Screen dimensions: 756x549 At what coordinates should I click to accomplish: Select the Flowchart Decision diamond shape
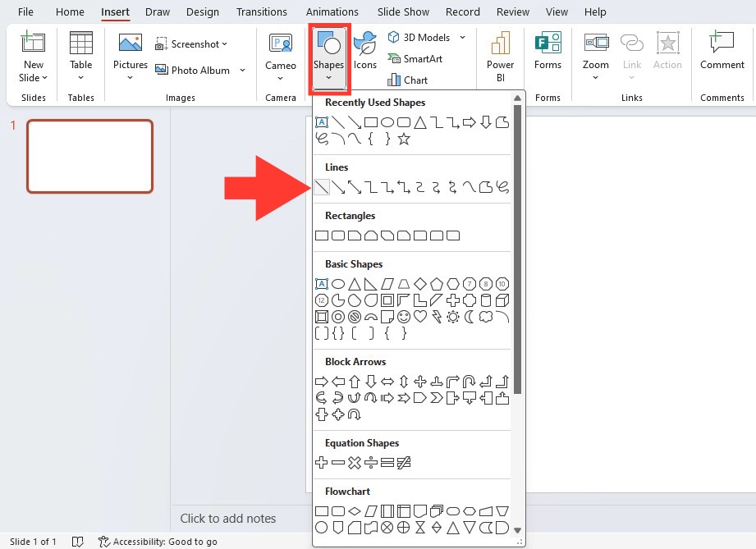[355, 511]
